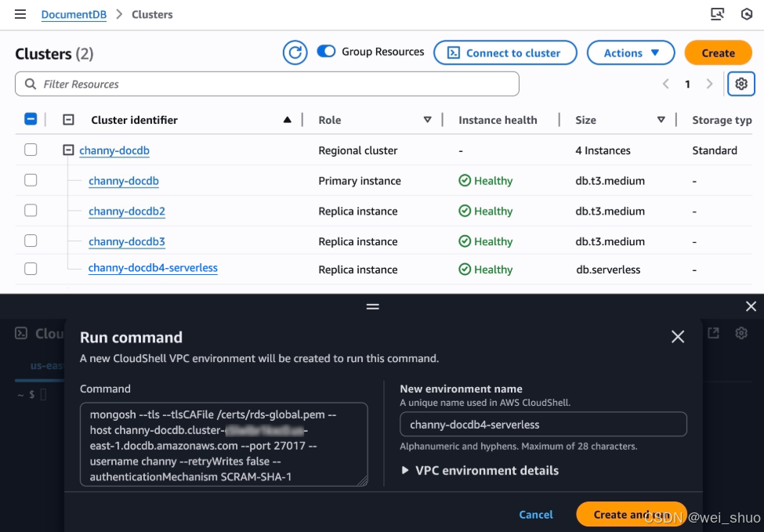Viewport: 764px width, 532px height.
Task: Click the Instance health column header
Action: (x=498, y=120)
